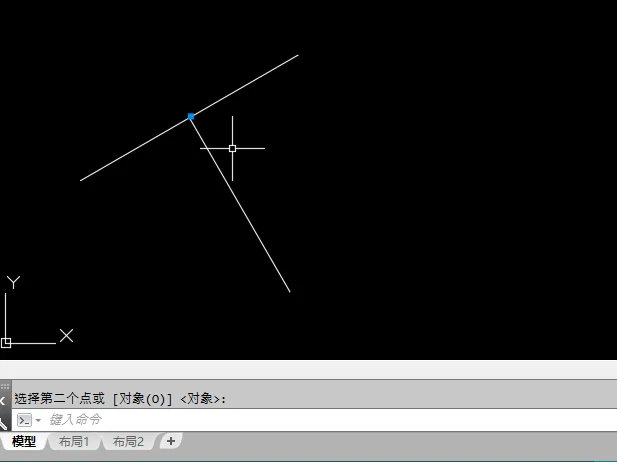
Task: Click the X axis label of UCS icon
Action: pyautogui.click(x=67, y=336)
